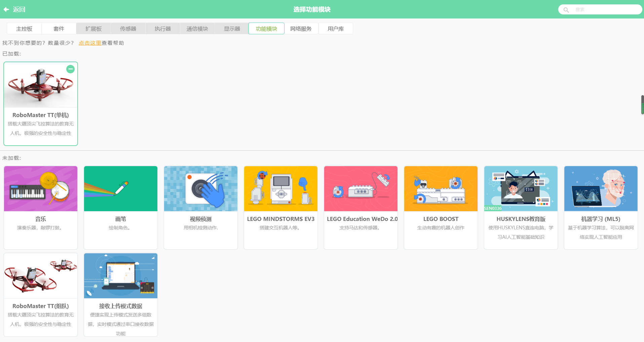Image resolution: width=644 pixels, height=342 pixels.
Task: Click the 支持马达和传感器 description
Action: click(x=360, y=228)
